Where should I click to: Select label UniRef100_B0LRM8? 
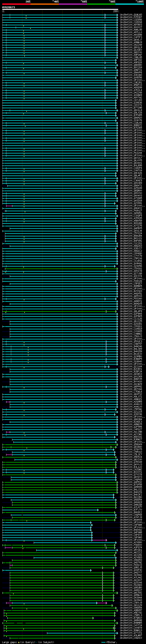click(x=131, y=165)
